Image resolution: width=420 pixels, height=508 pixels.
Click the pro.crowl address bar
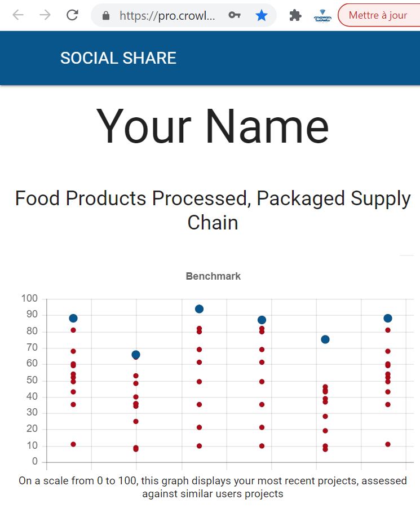[167, 15]
